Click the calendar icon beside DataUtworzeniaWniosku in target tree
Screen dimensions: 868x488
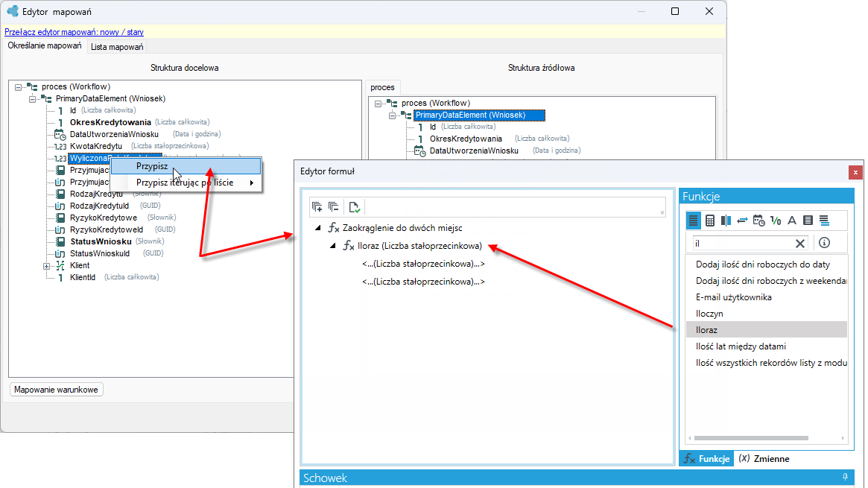click(60, 134)
